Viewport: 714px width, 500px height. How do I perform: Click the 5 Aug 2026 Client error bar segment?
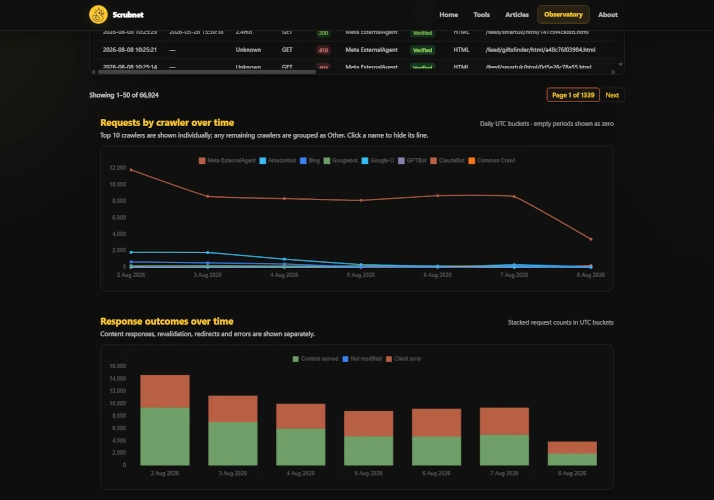[x=368, y=423]
